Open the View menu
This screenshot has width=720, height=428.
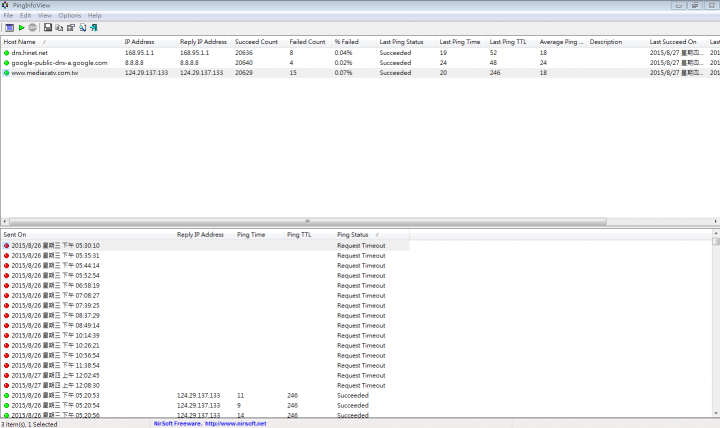click(45, 16)
